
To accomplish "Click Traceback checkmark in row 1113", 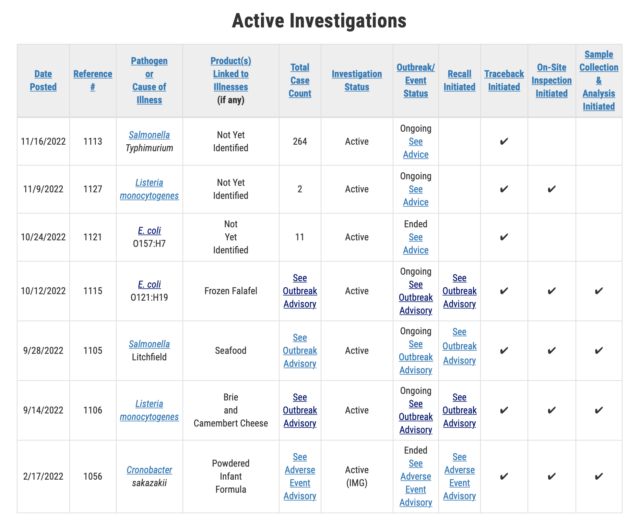I will click(504, 142).
